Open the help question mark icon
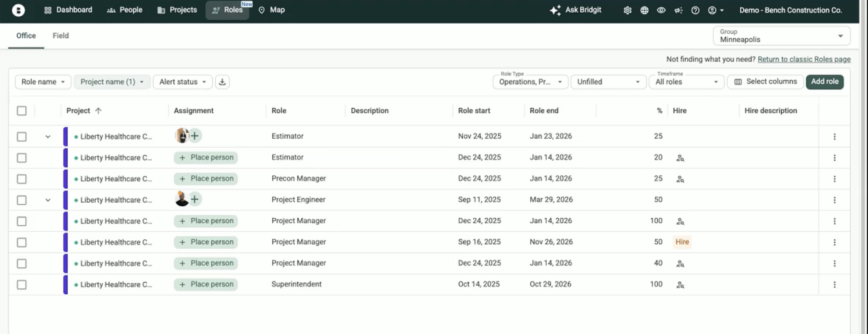The height and width of the screenshot is (334, 868). point(695,10)
